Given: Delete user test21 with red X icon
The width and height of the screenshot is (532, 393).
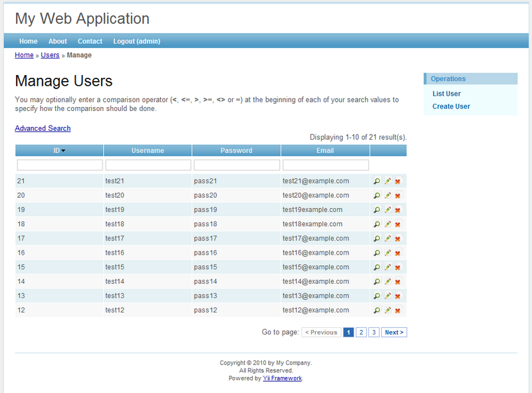Looking at the screenshot, I should tap(398, 182).
